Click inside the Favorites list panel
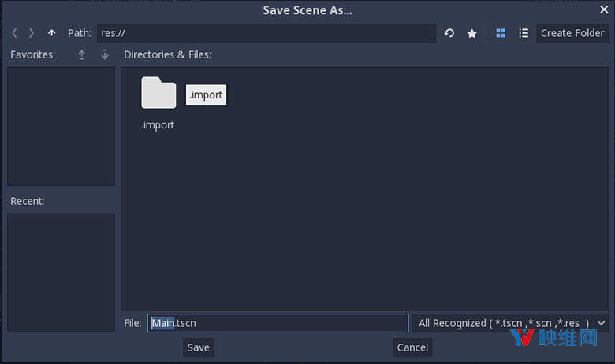The width and height of the screenshot is (615, 364). coord(61,126)
